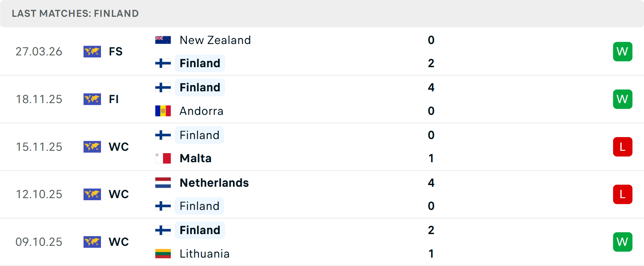This screenshot has height=266, width=644.
Task: Open the New Zealand team link
Action: coord(215,40)
